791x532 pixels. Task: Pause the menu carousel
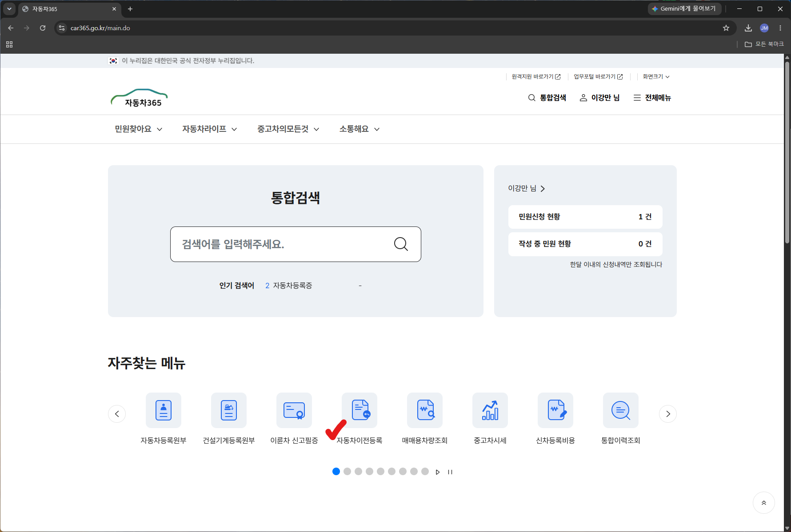coord(450,472)
